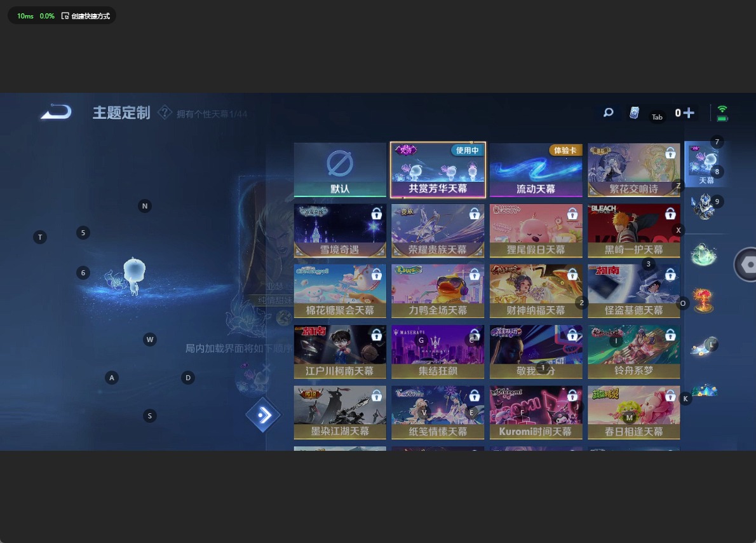Preview the 春日相逢天幕 card
The image size is (756, 543).
coord(633,412)
